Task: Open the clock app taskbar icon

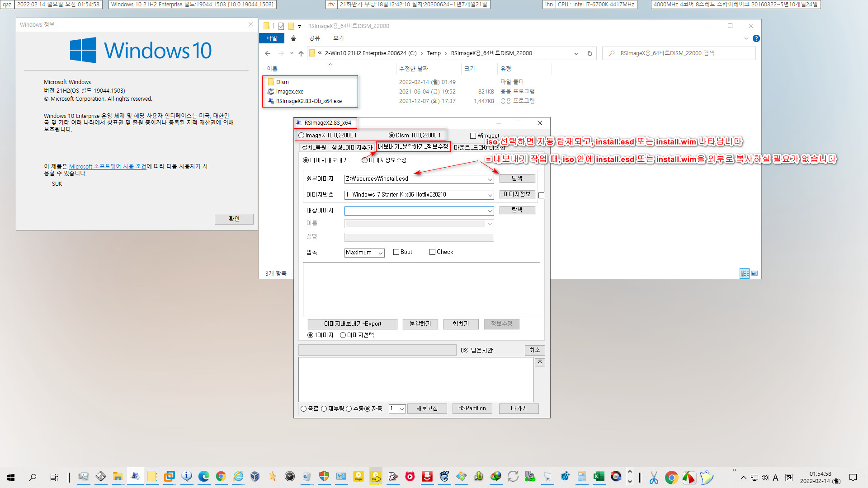Action: click(290, 477)
